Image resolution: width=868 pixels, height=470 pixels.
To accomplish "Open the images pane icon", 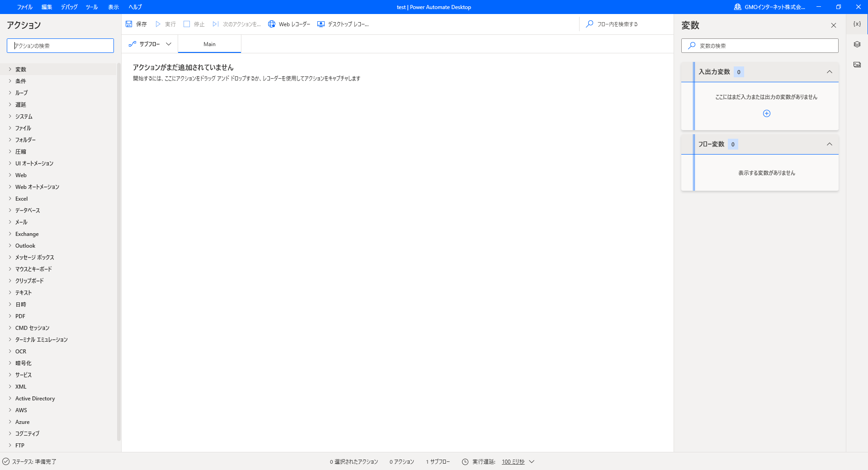I will click(x=857, y=65).
